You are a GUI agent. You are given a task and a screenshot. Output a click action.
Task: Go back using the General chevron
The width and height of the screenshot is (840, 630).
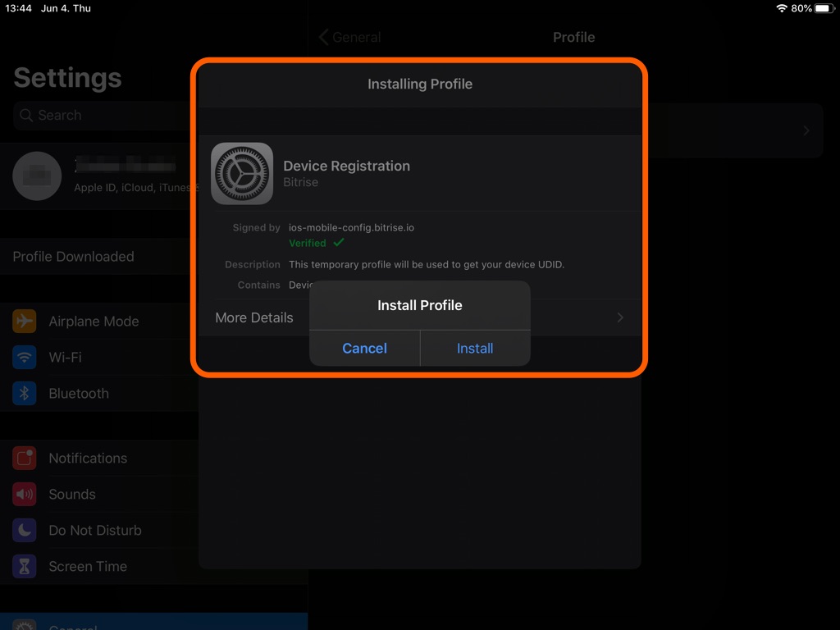coord(323,37)
